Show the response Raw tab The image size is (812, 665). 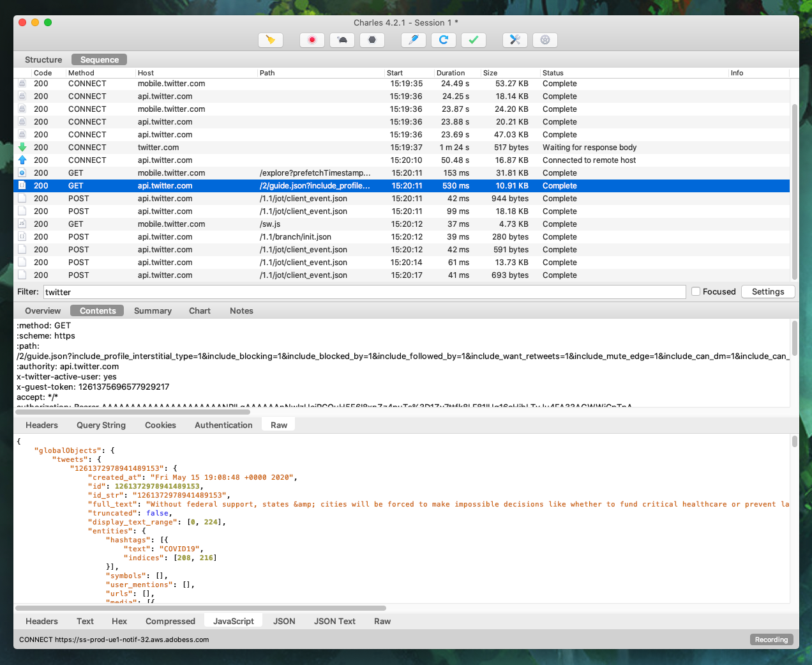tap(382, 621)
